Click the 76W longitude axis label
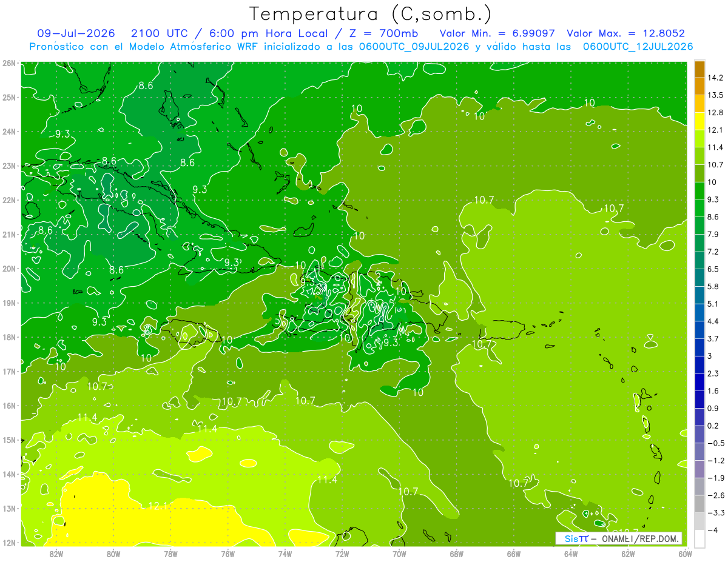This screenshot has height=562, width=728. [228, 553]
